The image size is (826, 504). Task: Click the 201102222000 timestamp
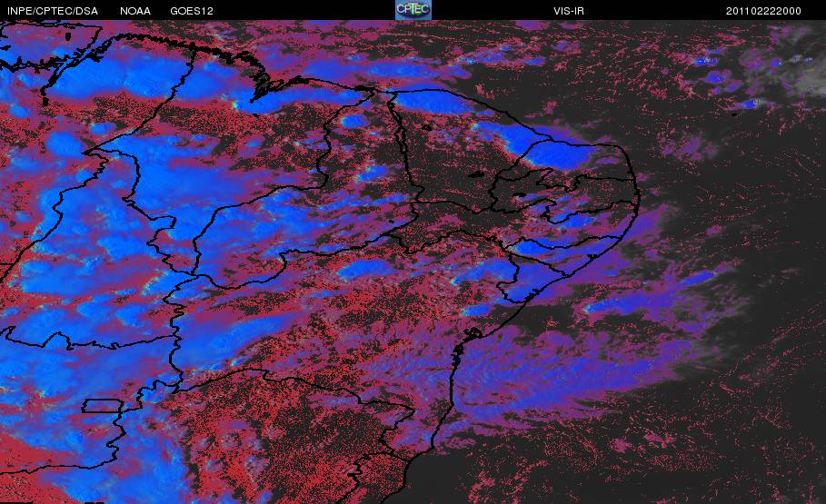pos(763,11)
